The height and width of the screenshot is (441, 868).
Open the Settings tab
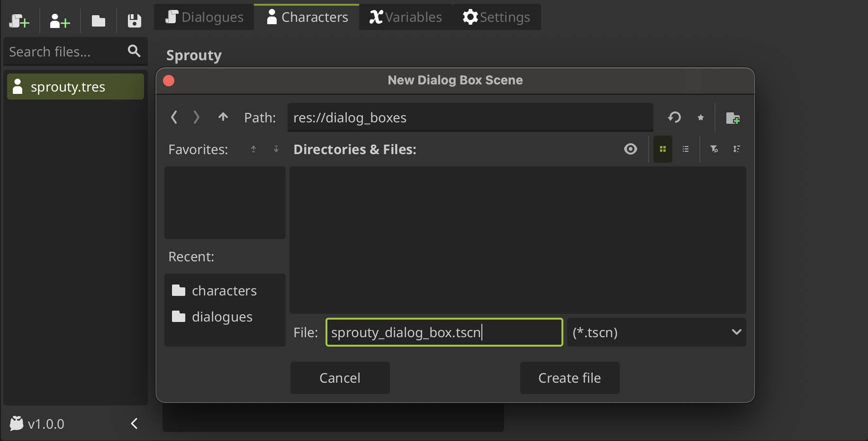497,17
